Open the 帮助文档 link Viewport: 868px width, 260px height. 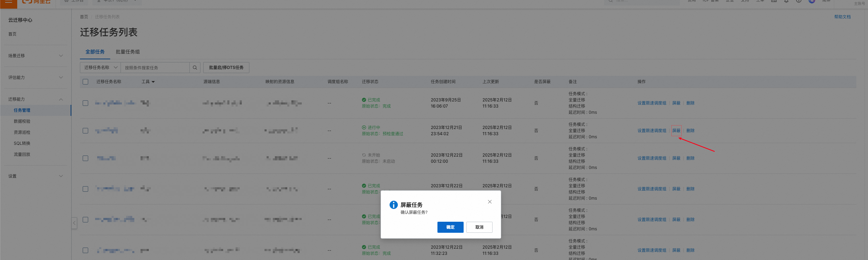[842, 17]
